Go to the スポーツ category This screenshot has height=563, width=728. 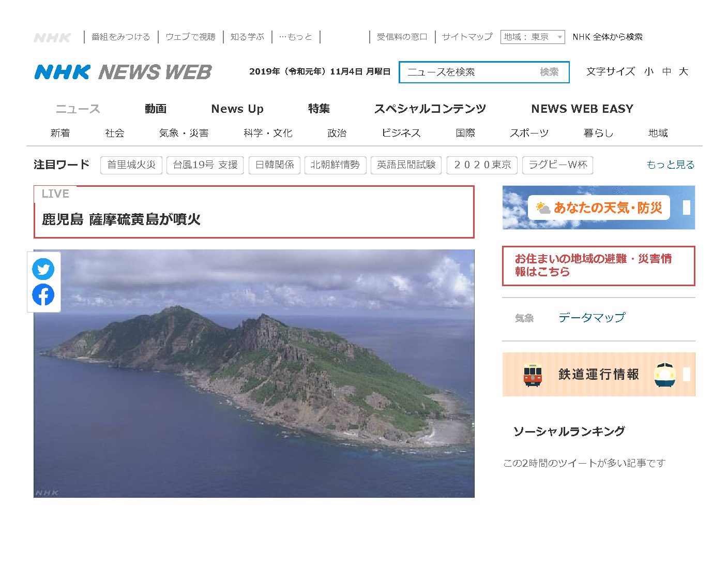(529, 133)
